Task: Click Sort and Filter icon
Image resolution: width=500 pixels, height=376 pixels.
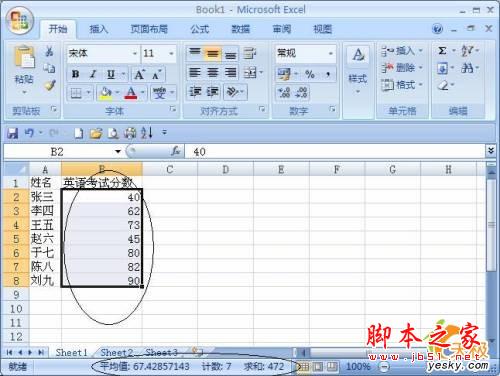Action: click(x=467, y=51)
